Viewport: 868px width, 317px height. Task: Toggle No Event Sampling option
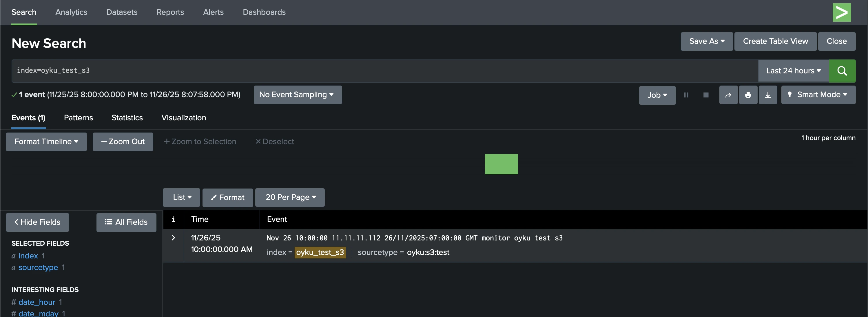tap(298, 95)
